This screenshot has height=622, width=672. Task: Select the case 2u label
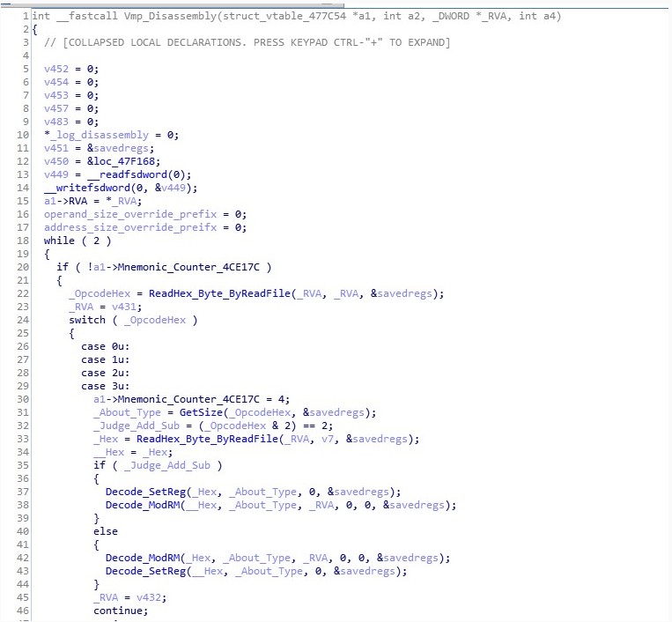pyautogui.click(x=105, y=373)
